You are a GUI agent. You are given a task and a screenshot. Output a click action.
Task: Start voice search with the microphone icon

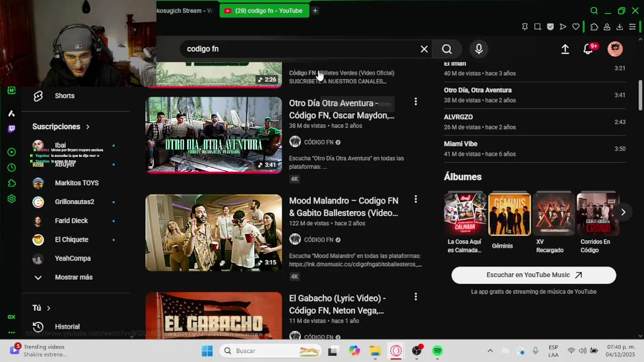479,49
